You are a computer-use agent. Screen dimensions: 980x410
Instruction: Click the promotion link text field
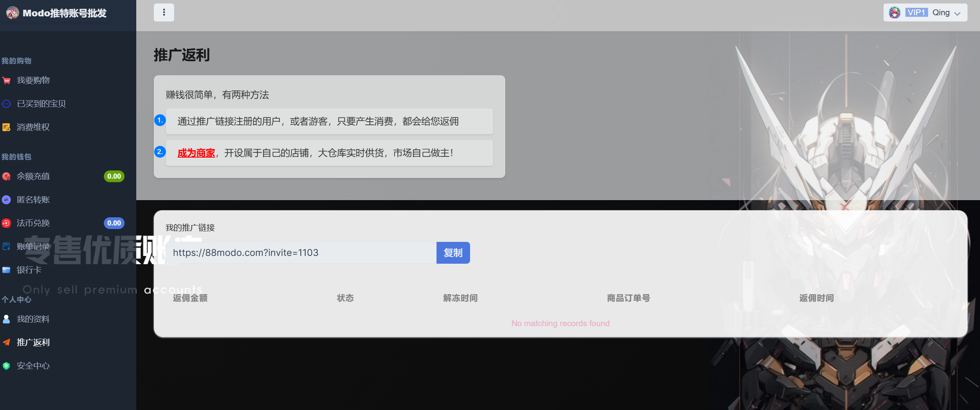point(301,253)
